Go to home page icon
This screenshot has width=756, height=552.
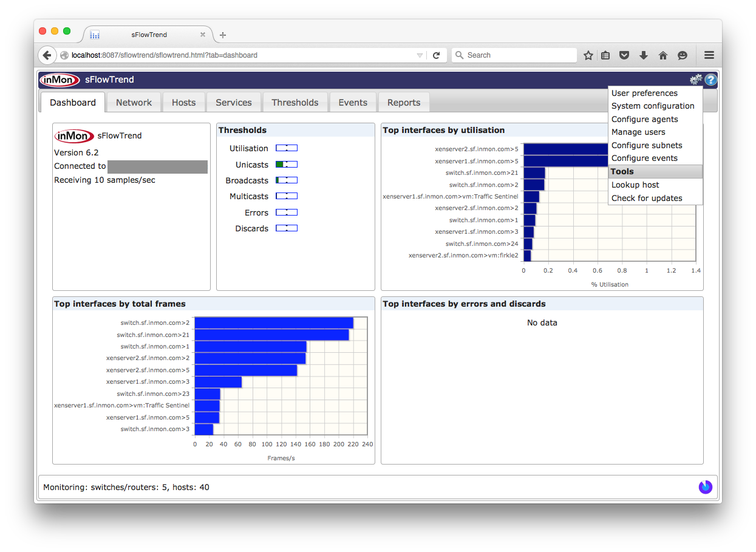point(663,55)
